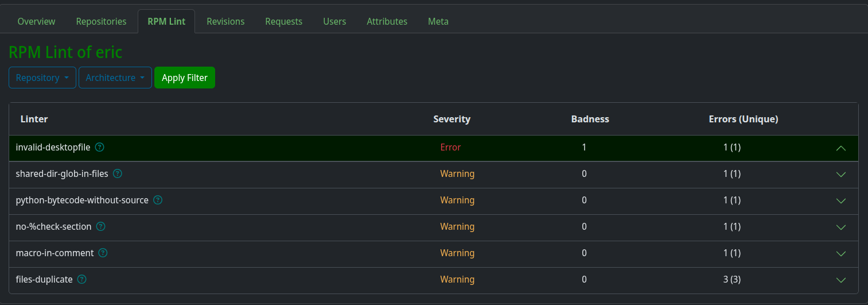Screen dimensions: 868x305
Task: Click help icon next to invalid-desktopfile
Action: click(x=100, y=147)
